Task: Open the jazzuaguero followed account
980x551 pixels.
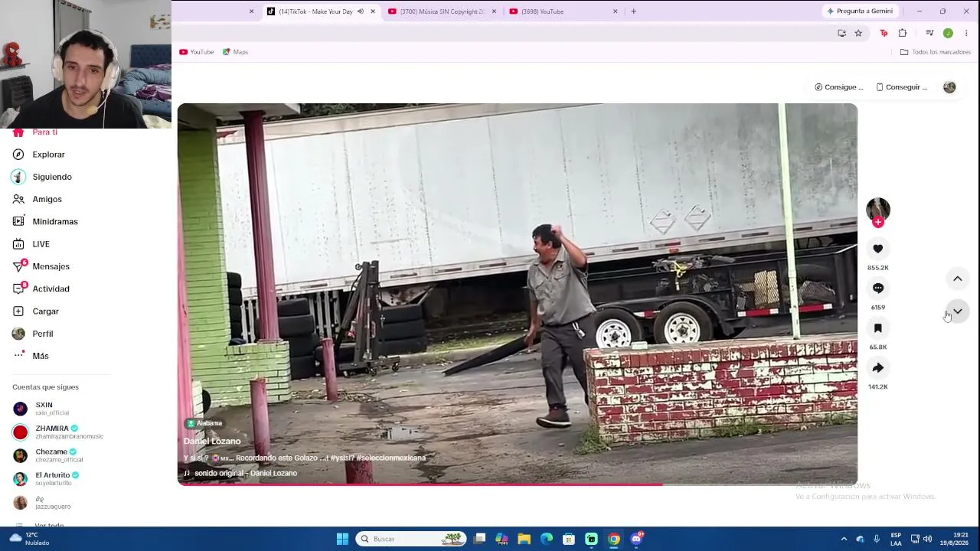Action: pyautogui.click(x=41, y=503)
